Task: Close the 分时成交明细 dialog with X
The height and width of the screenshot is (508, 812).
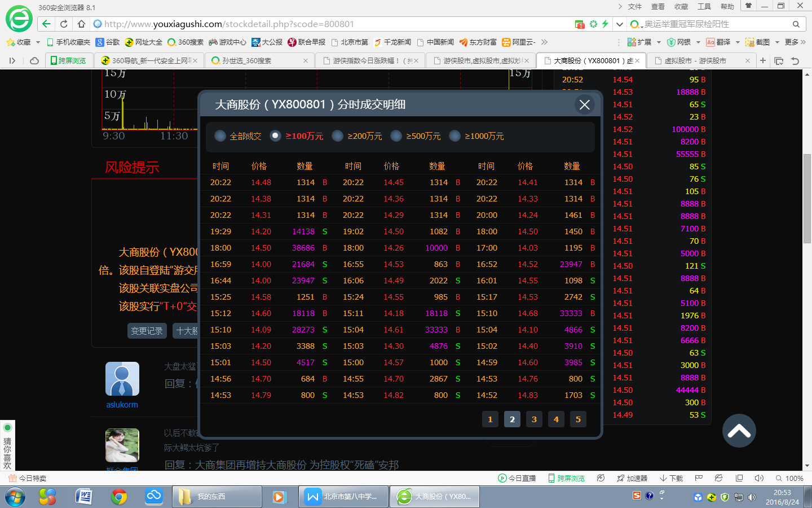Action: click(x=584, y=104)
